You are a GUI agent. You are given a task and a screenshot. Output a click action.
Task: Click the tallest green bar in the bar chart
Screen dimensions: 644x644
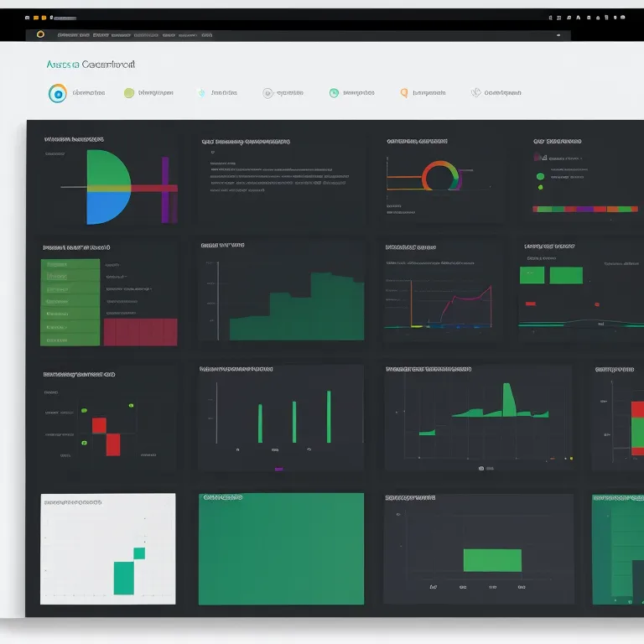click(329, 416)
